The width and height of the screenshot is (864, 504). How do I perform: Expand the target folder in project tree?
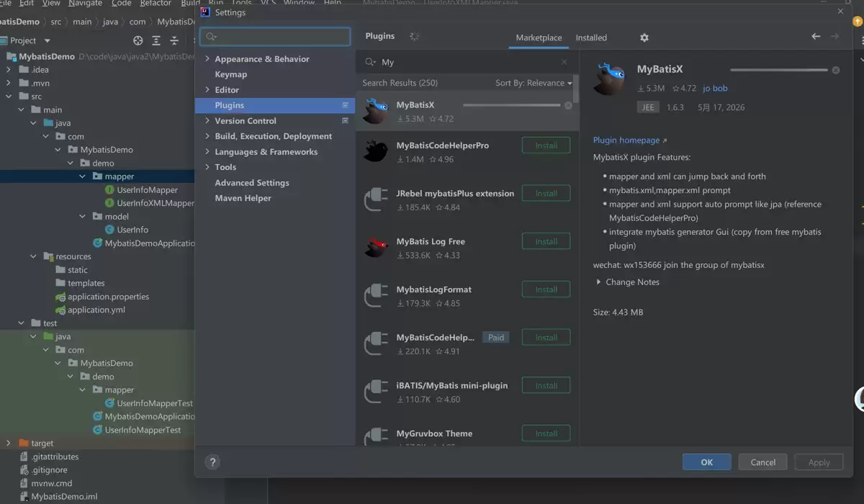[9, 444]
